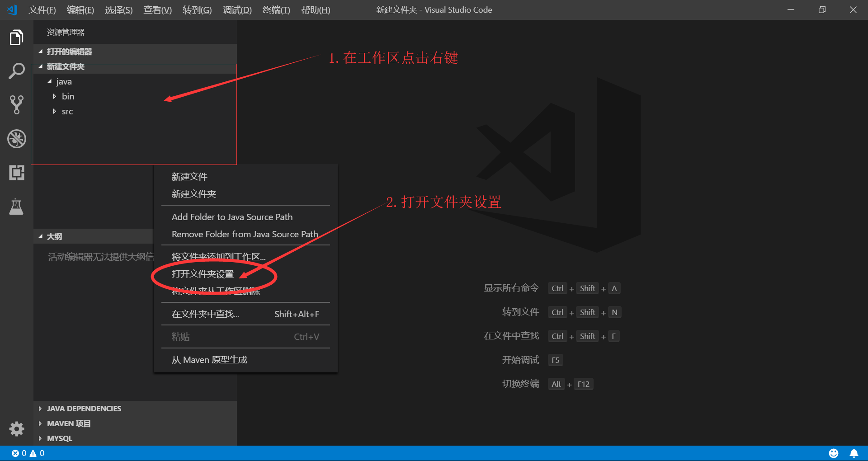This screenshot has width=868, height=461.
Task: Select Add Folder to Java Source Path
Action: 232,216
